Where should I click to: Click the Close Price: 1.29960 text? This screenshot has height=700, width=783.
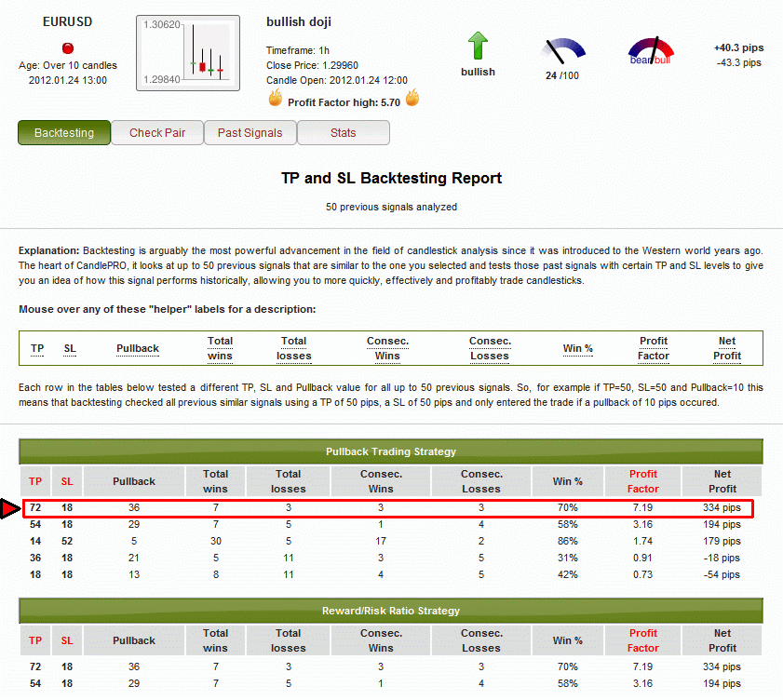click(312, 65)
